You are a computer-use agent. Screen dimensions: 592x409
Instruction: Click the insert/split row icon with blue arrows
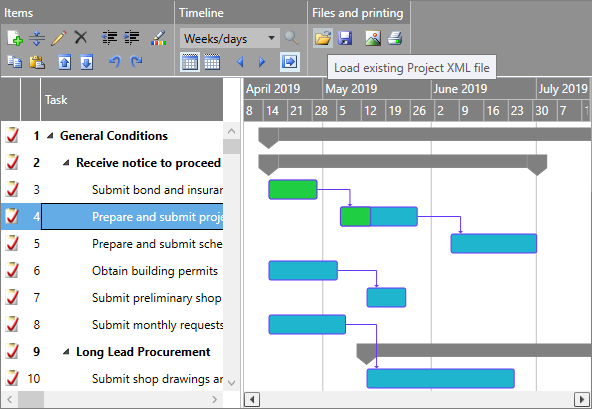(37, 38)
